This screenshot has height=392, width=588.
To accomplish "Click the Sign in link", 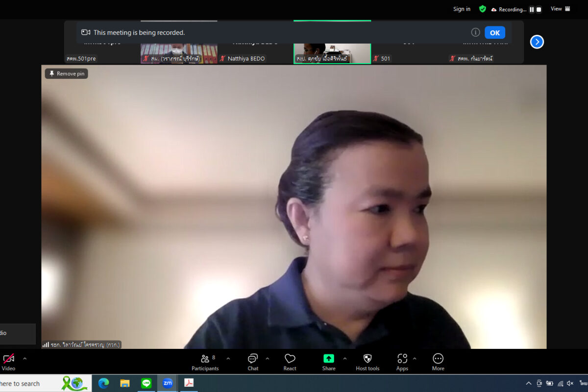I will [462, 9].
